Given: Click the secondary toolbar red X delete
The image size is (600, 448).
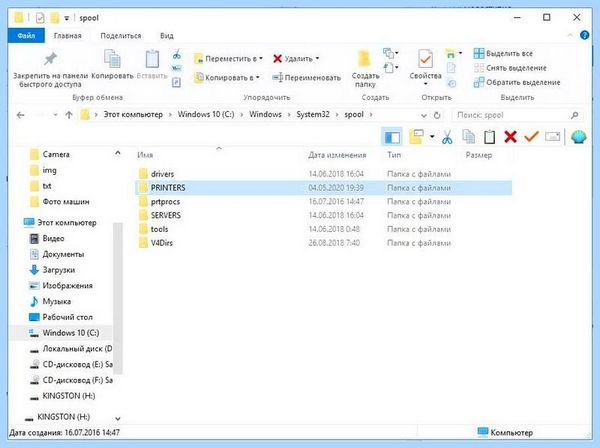Looking at the screenshot, I should [x=510, y=137].
